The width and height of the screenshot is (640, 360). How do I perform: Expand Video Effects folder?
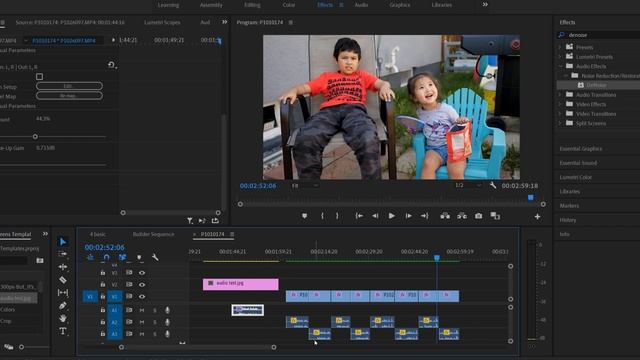[x=560, y=104]
